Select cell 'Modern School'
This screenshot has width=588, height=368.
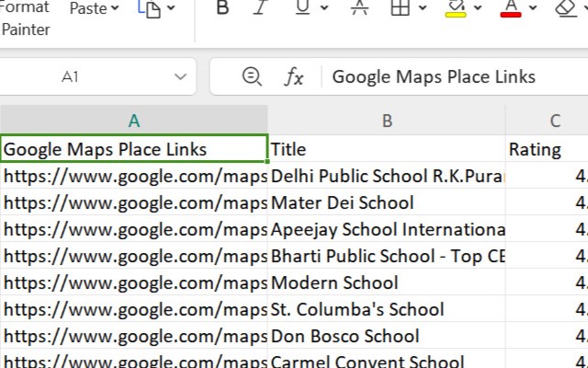387,282
